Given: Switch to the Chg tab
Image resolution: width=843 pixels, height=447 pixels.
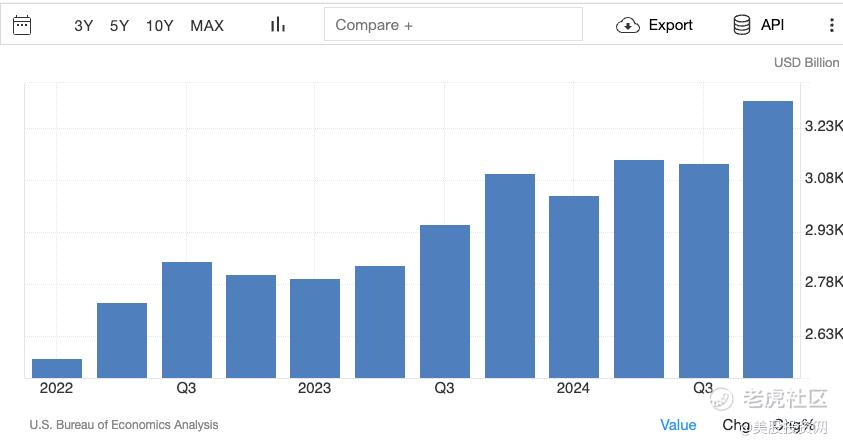Looking at the screenshot, I should click(736, 425).
